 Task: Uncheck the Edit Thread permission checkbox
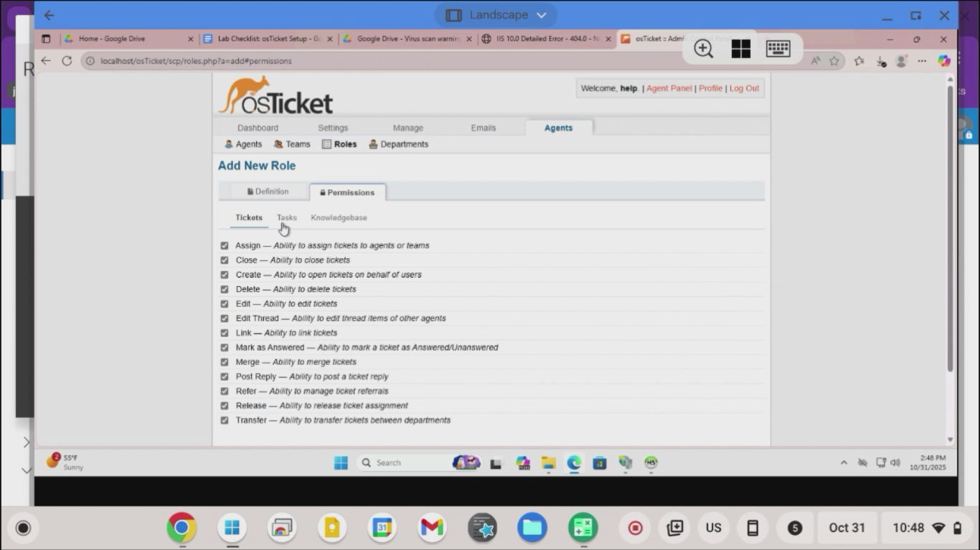225,318
